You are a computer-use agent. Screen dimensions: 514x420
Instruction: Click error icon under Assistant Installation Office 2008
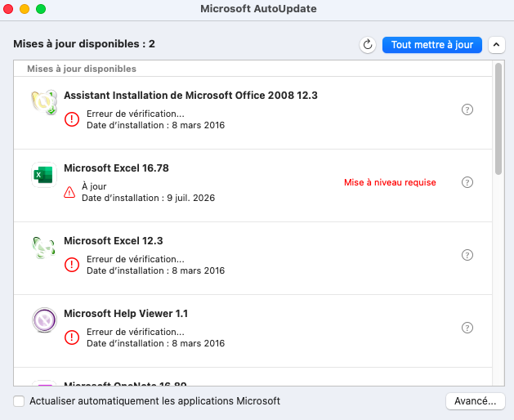click(x=72, y=119)
